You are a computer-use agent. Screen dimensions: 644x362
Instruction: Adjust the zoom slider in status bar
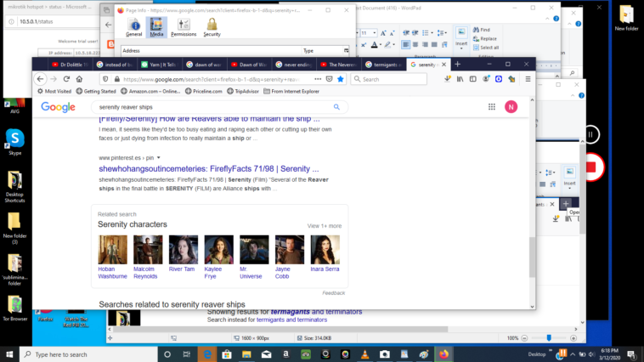tap(549, 338)
